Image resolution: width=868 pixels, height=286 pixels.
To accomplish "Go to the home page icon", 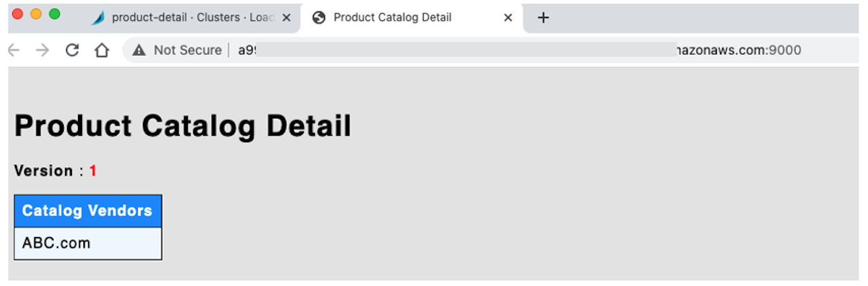I will point(102,50).
